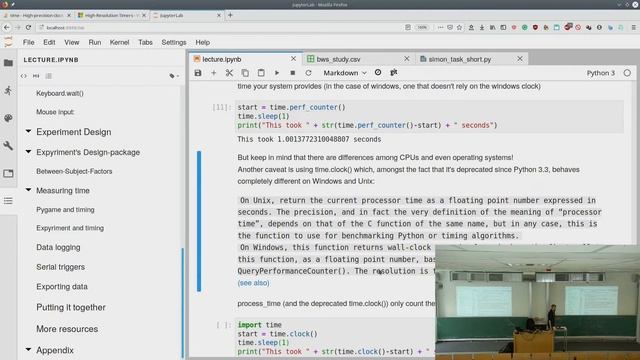Open Firefox library icon
Viewport: 640px width, 360px height.
(493, 27)
